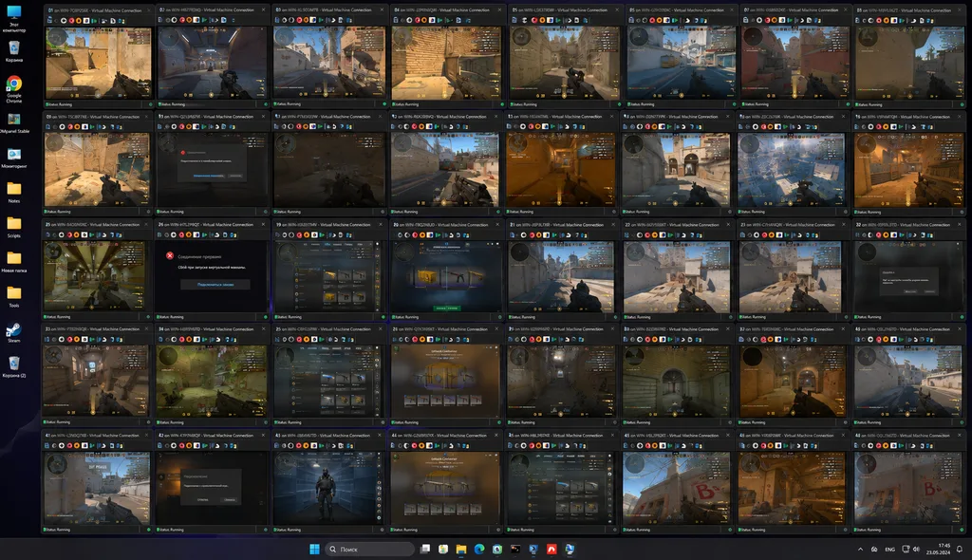Click the Ctrl+Alt+Delete icon in VM 04 toolbar
This screenshot has width=972, height=560.
click(x=395, y=20)
